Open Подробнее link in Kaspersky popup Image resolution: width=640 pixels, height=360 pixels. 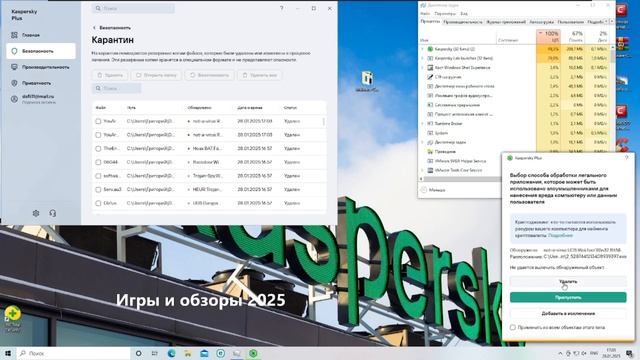pos(560,236)
